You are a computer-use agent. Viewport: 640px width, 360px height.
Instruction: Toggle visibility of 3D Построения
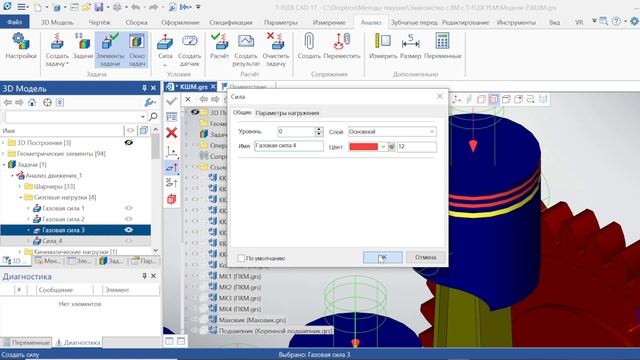pos(129,142)
